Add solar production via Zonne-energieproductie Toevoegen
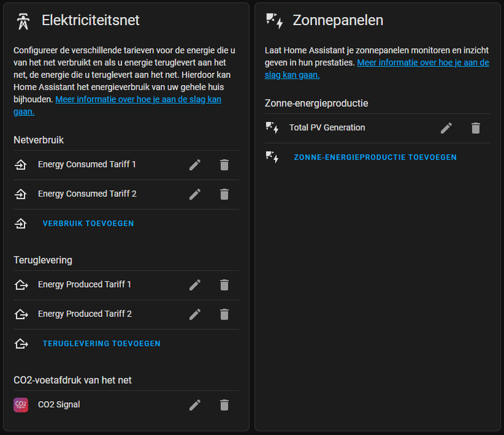The height and width of the screenshot is (435, 504). coord(375,157)
